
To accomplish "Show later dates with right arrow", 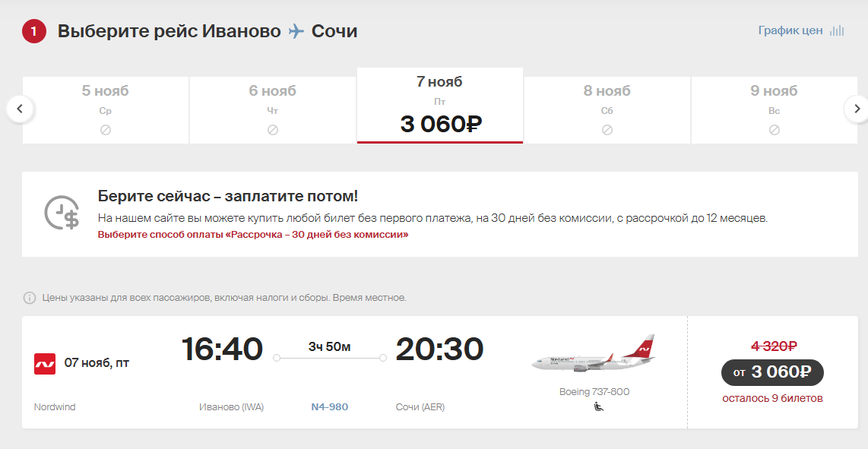I will (857, 109).
